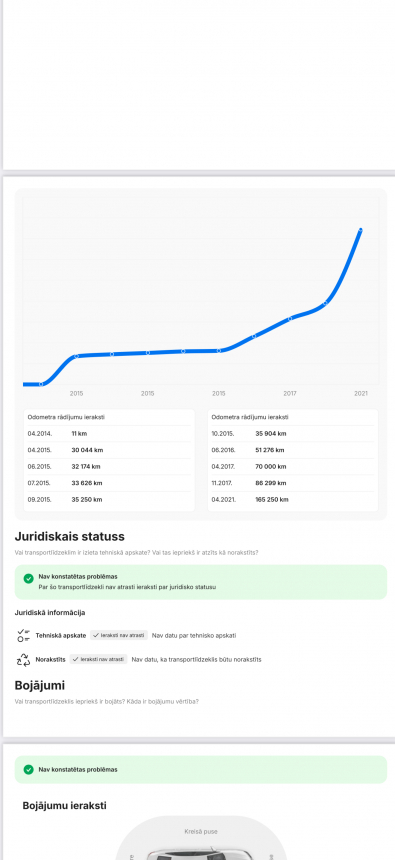Image resolution: width=395 pixels, height=860 pixels.
Task: Click the green checkmark icon in the Juridiskais statuss banner
Action: [29, 579]
